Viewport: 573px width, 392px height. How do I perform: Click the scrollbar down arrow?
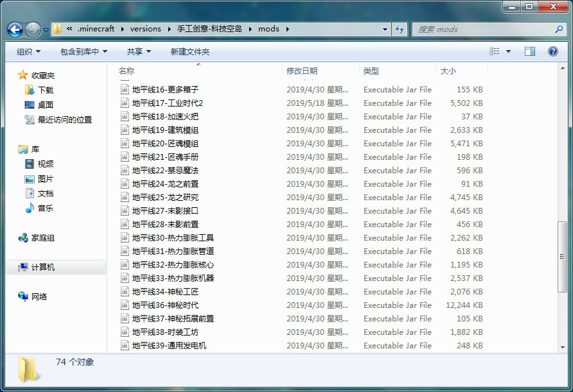[x=563, y=348]
